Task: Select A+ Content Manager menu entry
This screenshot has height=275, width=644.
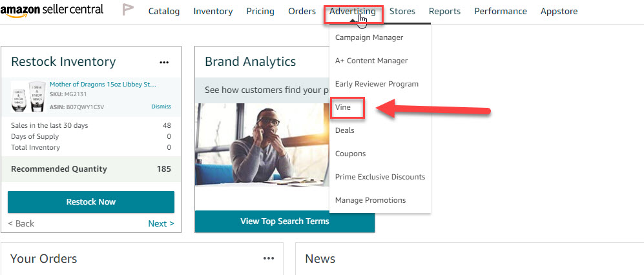Action: tap(371, 61)
